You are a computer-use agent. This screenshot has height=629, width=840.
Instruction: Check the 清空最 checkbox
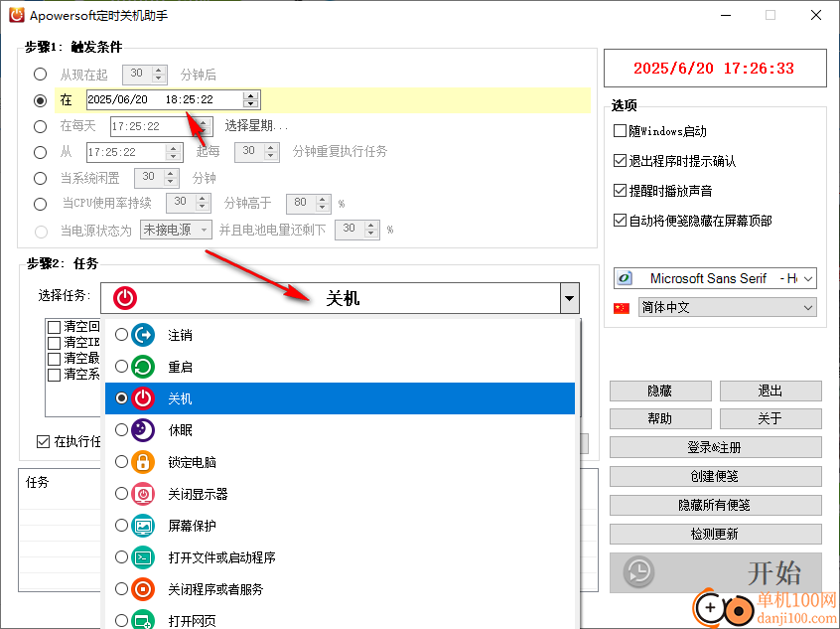54,358
